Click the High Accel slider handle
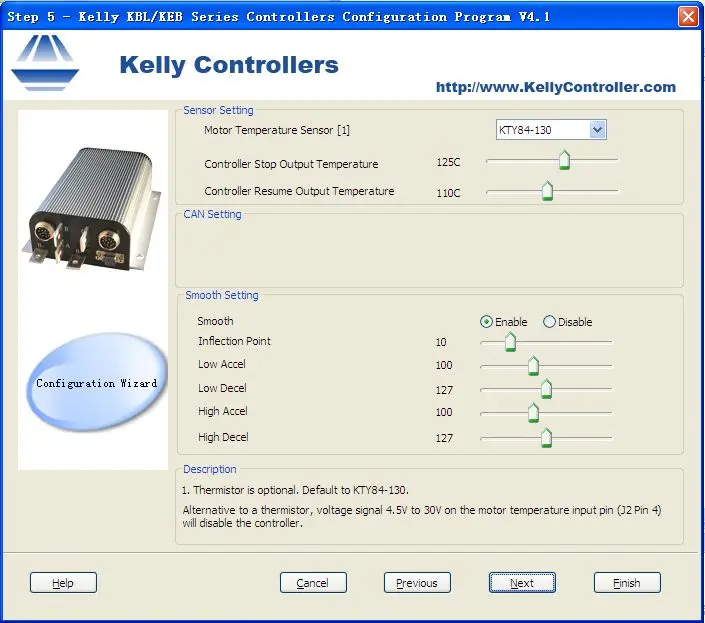The image size is (705, 623). coord(533,413)
